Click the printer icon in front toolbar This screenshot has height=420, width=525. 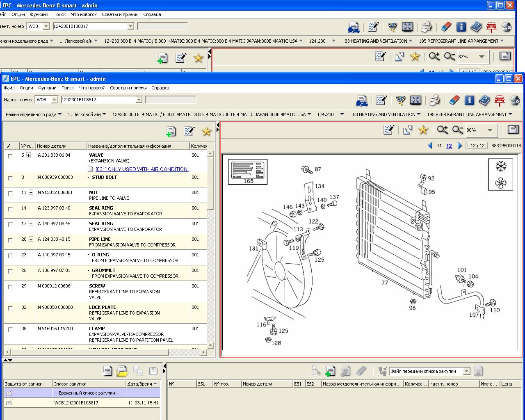[x=435, y=100]
